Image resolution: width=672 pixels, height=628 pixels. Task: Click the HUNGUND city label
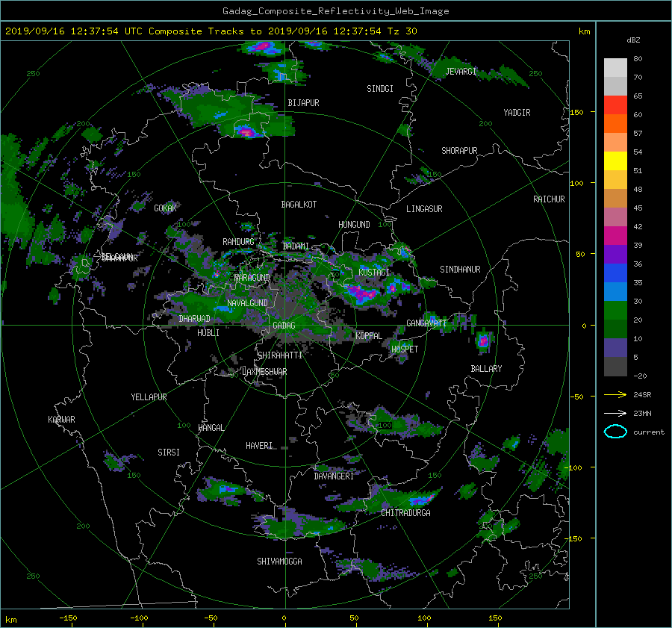pos(354,225)
